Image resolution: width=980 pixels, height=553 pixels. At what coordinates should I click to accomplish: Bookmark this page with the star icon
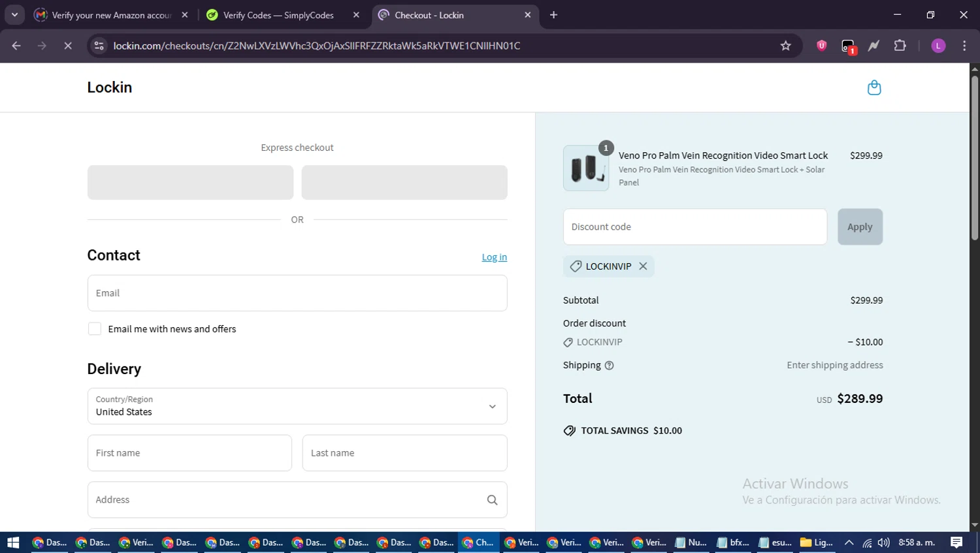point(785,46)
